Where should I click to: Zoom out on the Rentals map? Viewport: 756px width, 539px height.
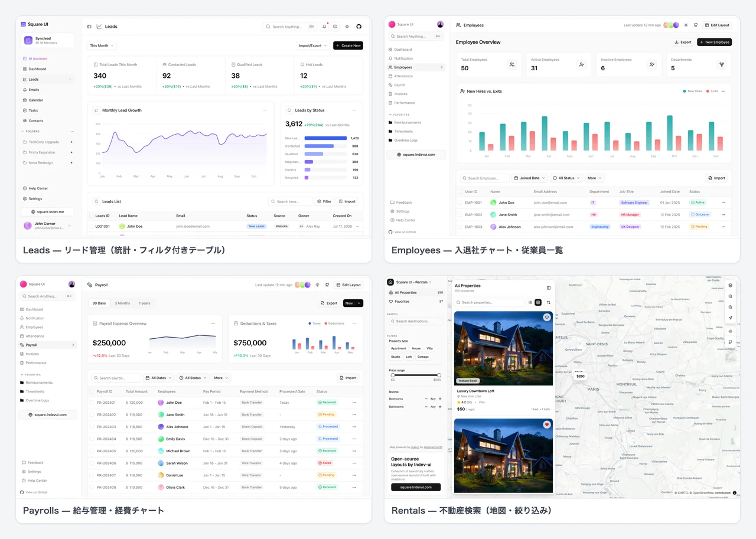point(731,307)
